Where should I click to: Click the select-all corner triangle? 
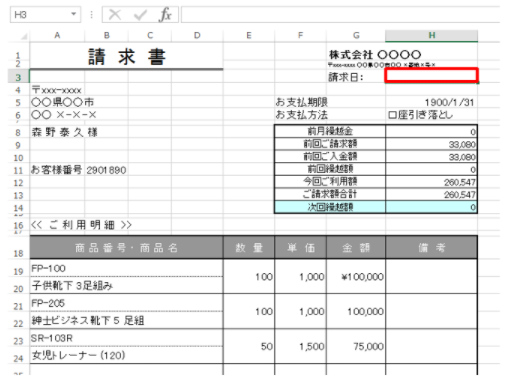point(24,36)
